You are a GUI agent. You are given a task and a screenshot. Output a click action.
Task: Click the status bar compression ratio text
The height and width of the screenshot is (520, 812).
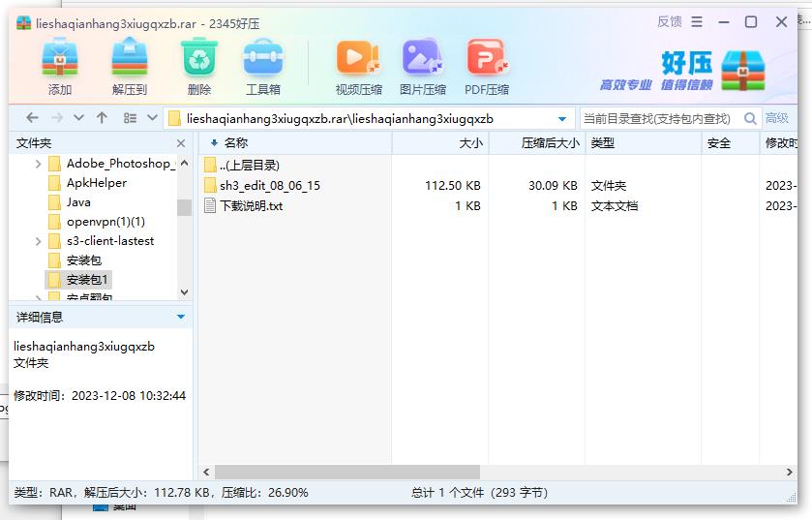click(x=264, y=492)
